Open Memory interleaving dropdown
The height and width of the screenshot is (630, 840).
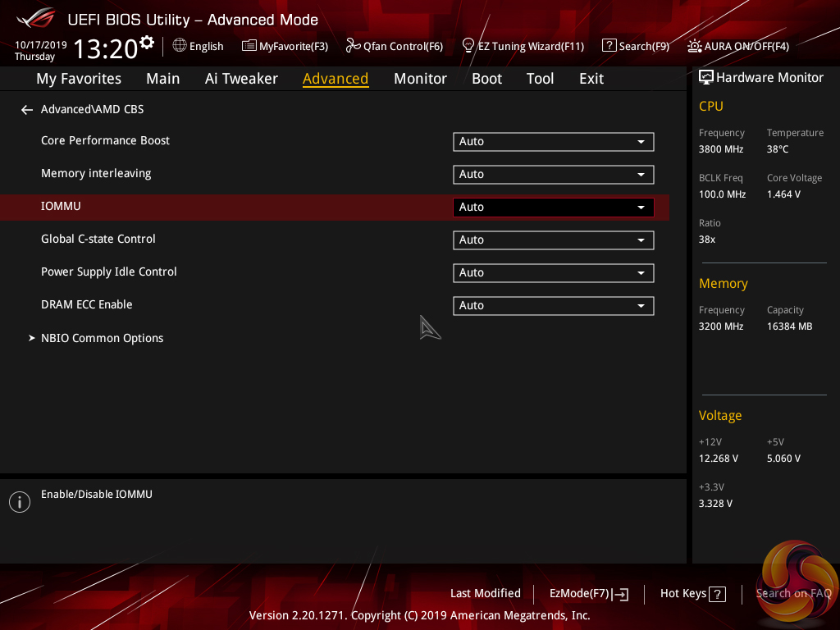click(x=554, y=174)
